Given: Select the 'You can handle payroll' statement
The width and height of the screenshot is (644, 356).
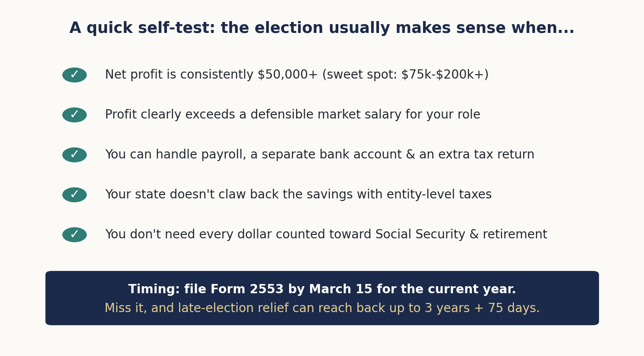Looking at the screenshot, I should (319, 155).
